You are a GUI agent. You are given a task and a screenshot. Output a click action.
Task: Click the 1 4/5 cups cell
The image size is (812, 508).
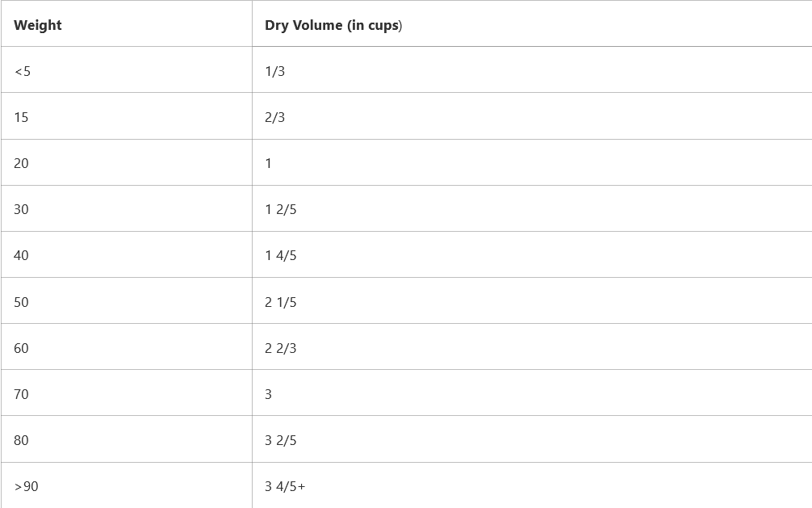[x=281, y=255]
